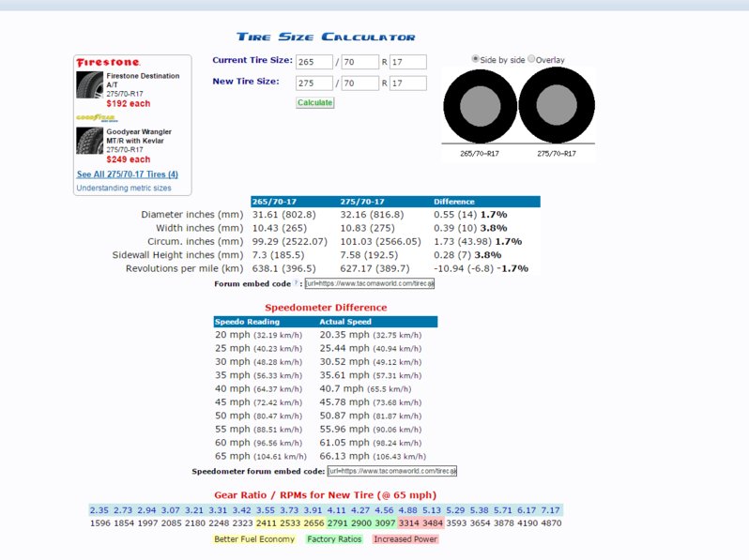749x560 pixels.
Task: Click the Gear Ratio / RPMs heading
Action: (x=326, y=495)
